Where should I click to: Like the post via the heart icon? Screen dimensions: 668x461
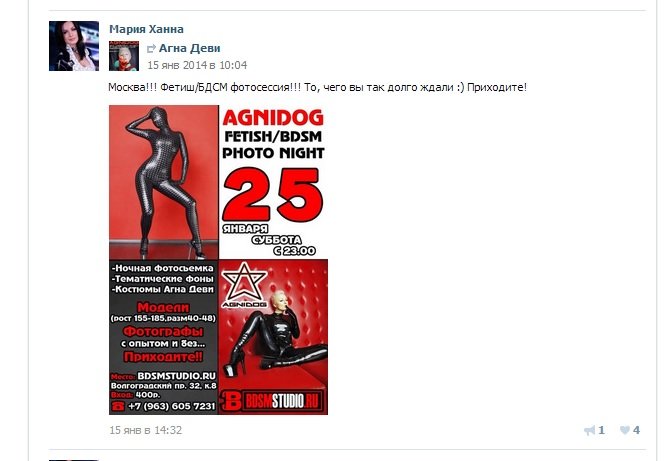[x=625, y=430]
